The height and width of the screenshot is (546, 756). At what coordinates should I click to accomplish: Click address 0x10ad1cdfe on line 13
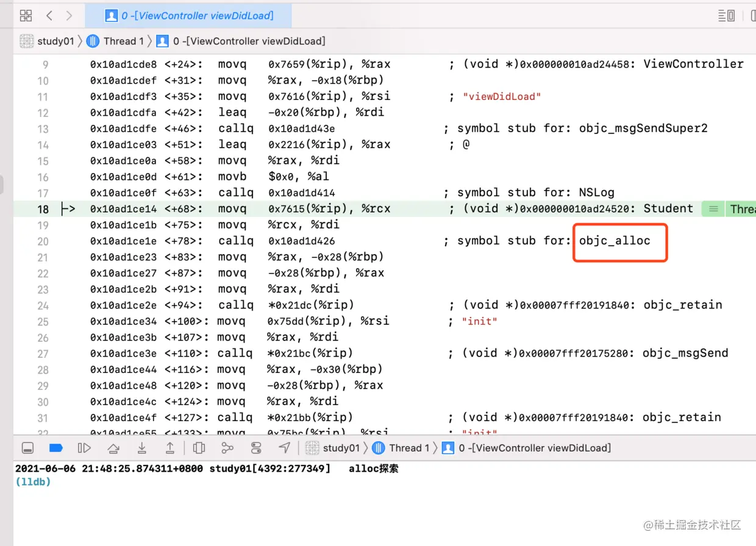[124, 129]
